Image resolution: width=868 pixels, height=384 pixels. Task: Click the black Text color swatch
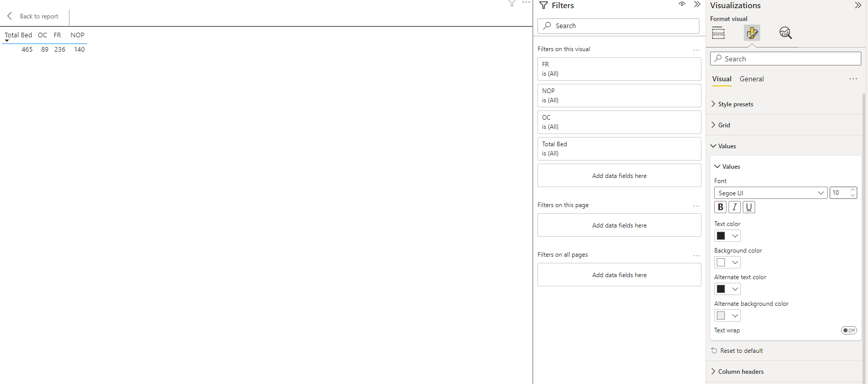coord(721,236)
